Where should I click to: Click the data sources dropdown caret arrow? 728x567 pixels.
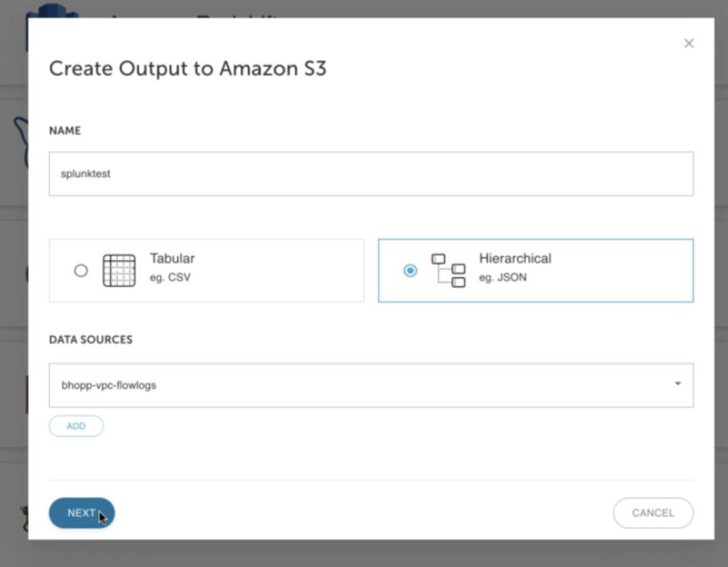677,384
